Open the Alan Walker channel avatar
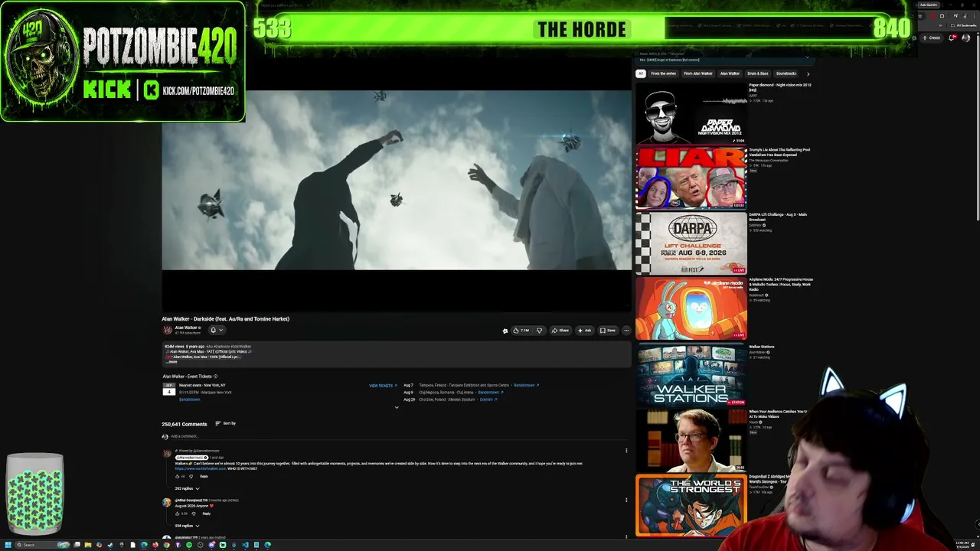This screenshot has width=980, height=551. click(167, 330)
